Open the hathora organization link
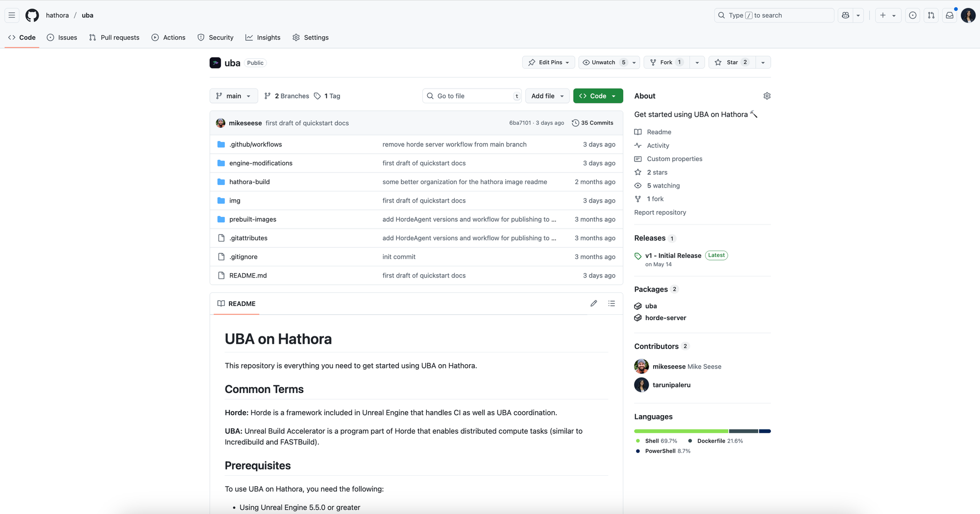Viewport: 980px width, 514px height. click(57, 15)
